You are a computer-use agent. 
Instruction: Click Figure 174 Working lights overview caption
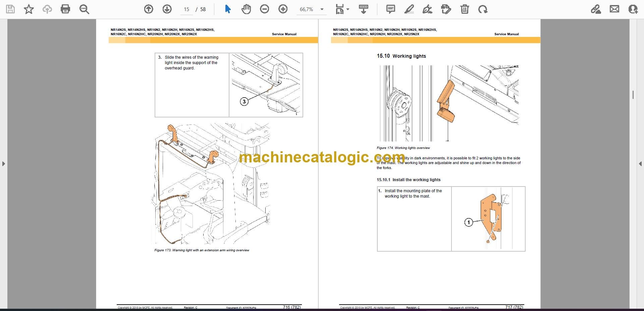click(403, 148)
